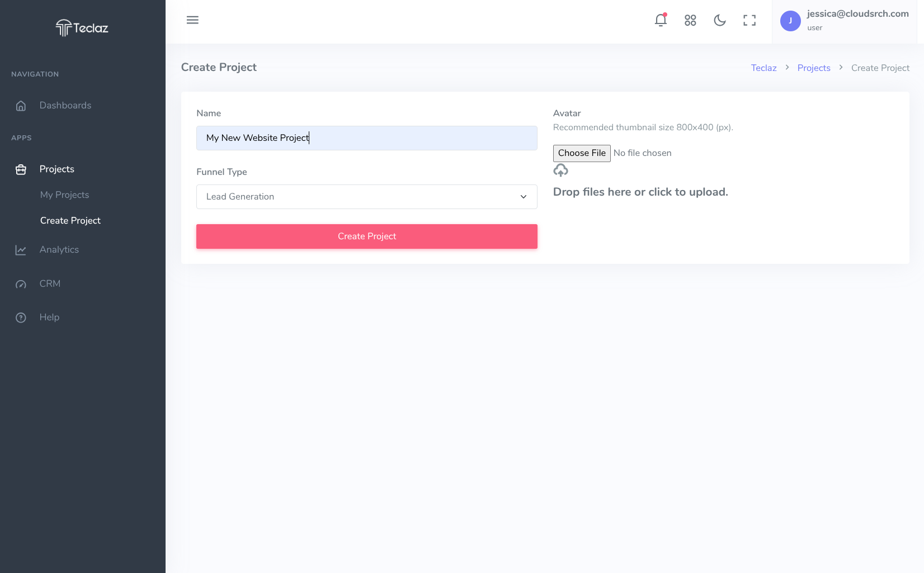This screenshot has width=924, height=573.
Task: Follow the Projects breadcrumb link
Action: (813, 68)
